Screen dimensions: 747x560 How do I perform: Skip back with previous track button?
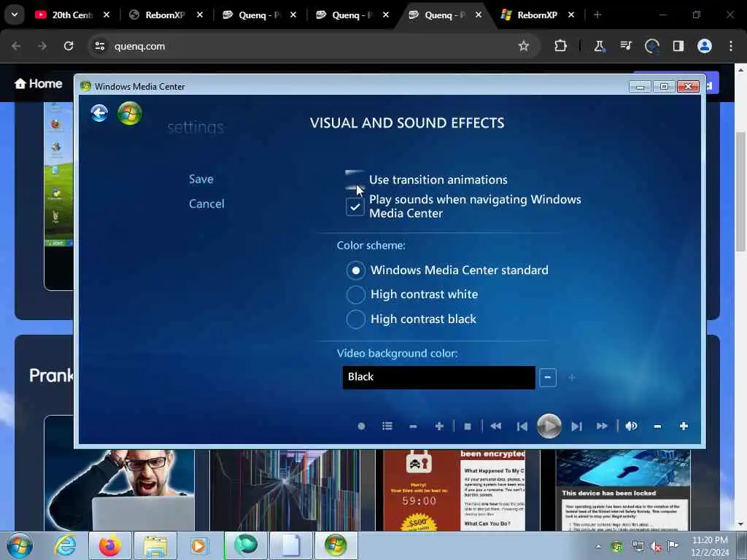[522, 426]
